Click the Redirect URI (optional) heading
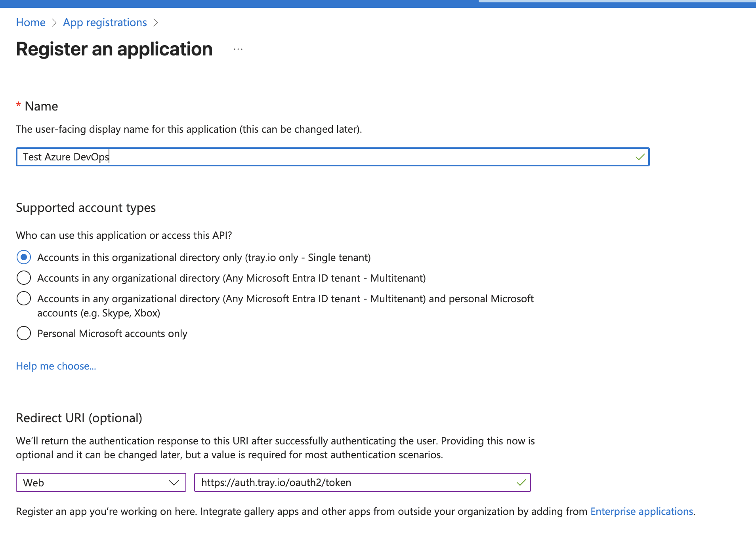The image size is (756, 545). [78, 417]
